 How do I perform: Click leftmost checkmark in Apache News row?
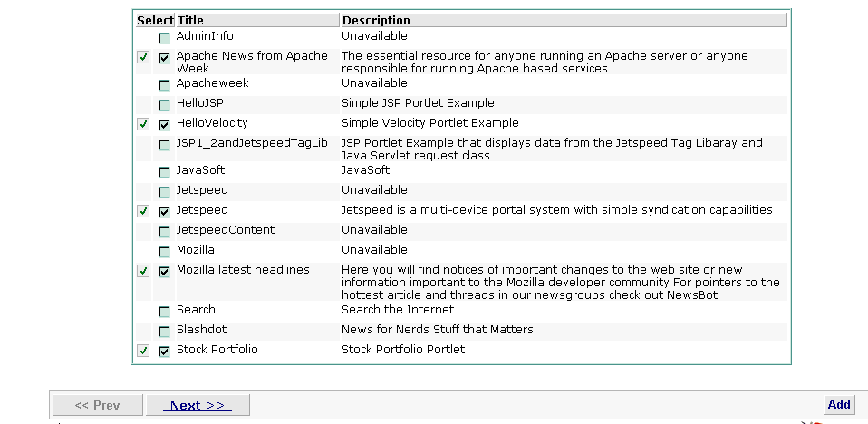[x=143, y=57]
